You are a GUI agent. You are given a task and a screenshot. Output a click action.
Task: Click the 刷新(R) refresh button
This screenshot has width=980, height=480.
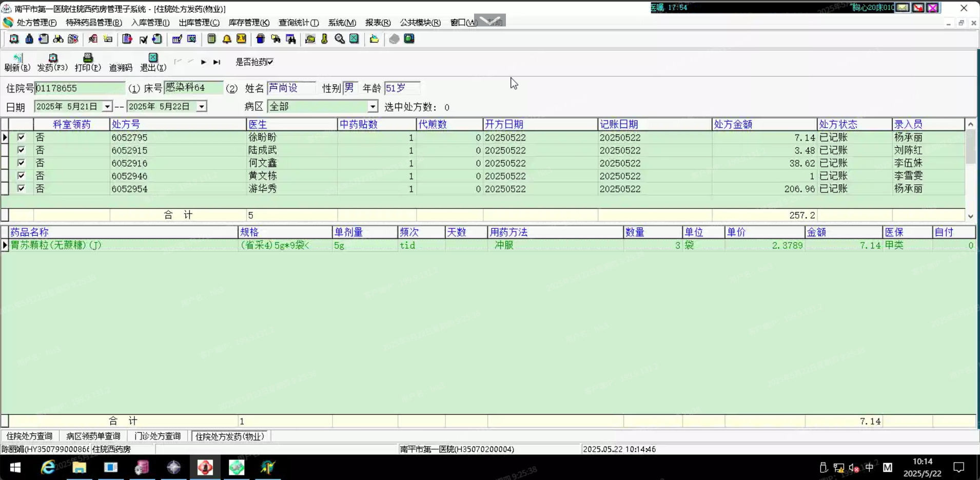coord(17,63)
